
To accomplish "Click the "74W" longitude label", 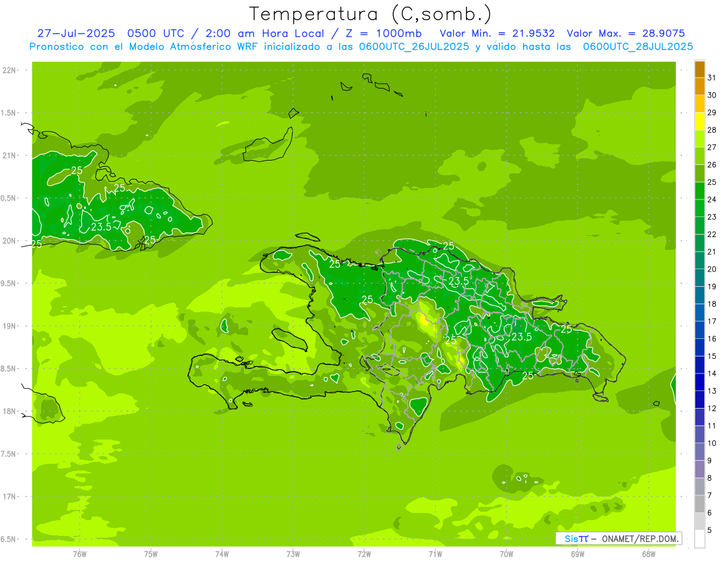I will pos(222,554).
